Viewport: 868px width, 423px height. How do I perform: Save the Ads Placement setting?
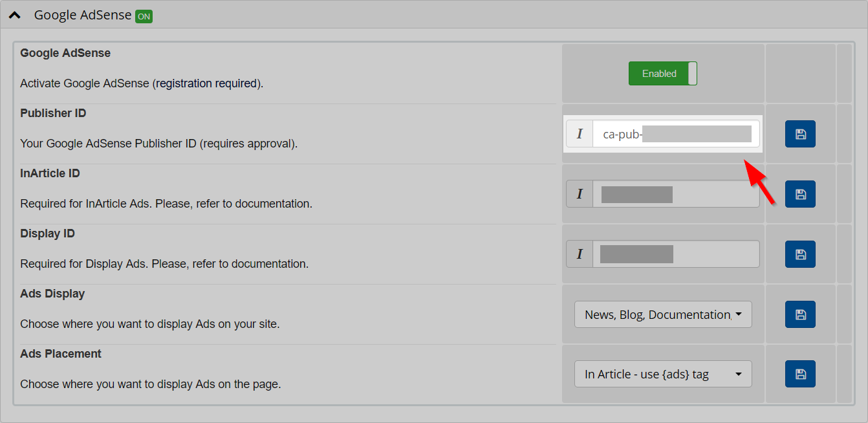(800, 374)
